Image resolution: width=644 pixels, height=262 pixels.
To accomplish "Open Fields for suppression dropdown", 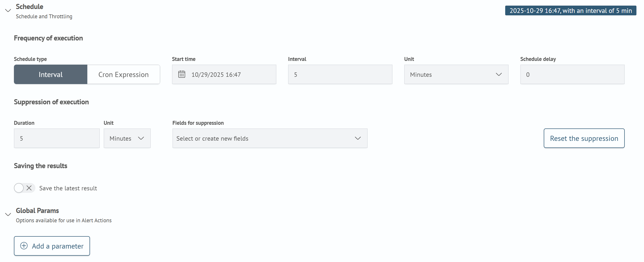I will pos(270,138).
